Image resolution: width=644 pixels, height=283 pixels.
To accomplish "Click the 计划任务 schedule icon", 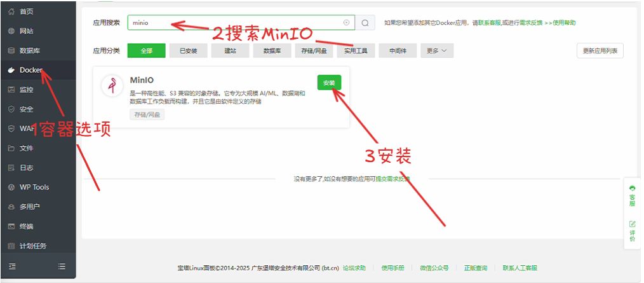I will click(x=11, y=245).
